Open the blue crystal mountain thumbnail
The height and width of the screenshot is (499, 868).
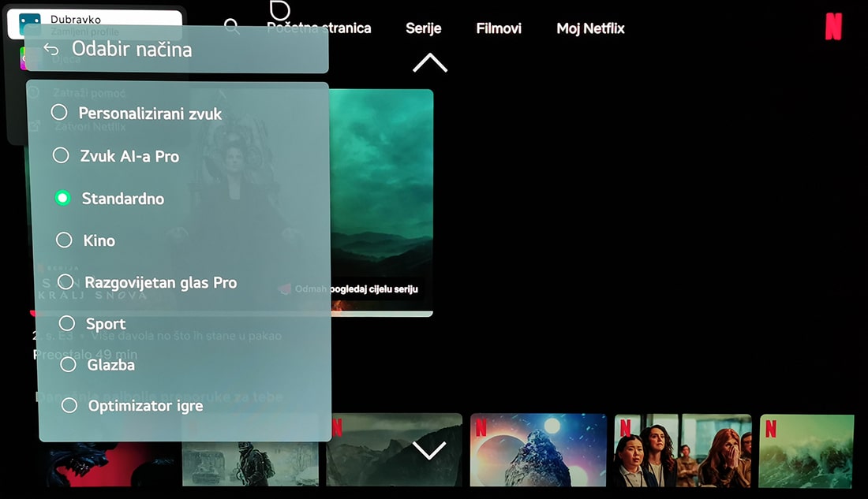tap(538, 450)
